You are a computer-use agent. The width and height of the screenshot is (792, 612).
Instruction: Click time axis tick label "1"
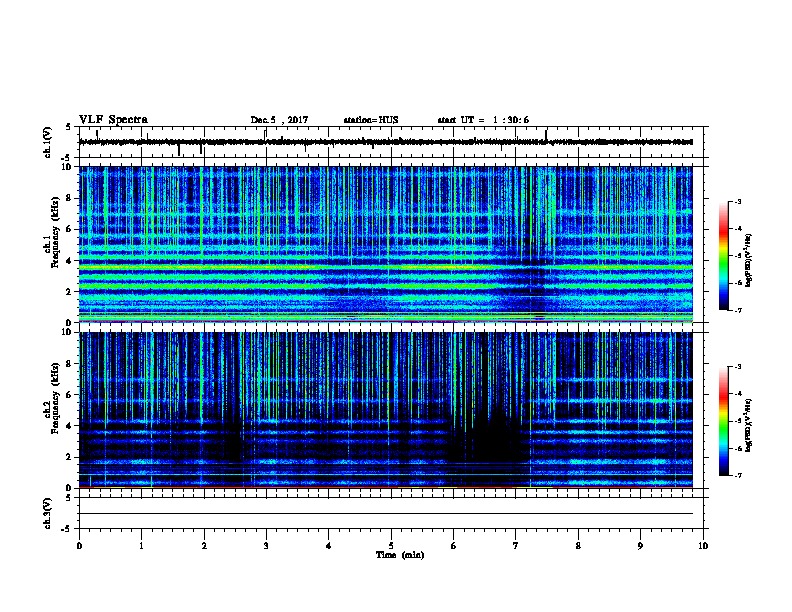click(141, 546)
